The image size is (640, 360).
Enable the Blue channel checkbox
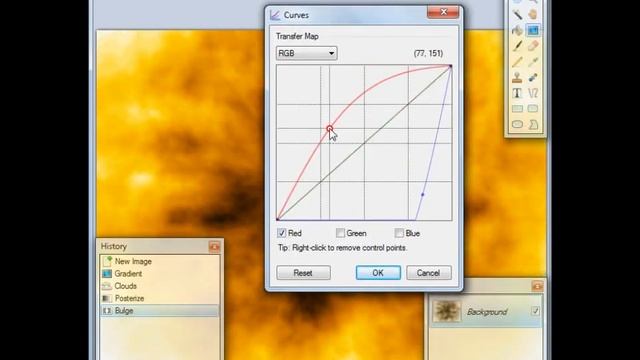(x=399, y=233)
